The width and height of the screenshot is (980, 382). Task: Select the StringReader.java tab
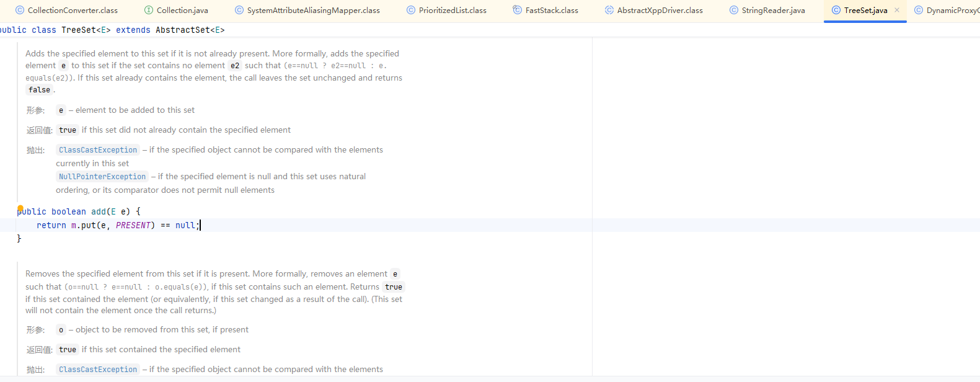pos(767,11)
